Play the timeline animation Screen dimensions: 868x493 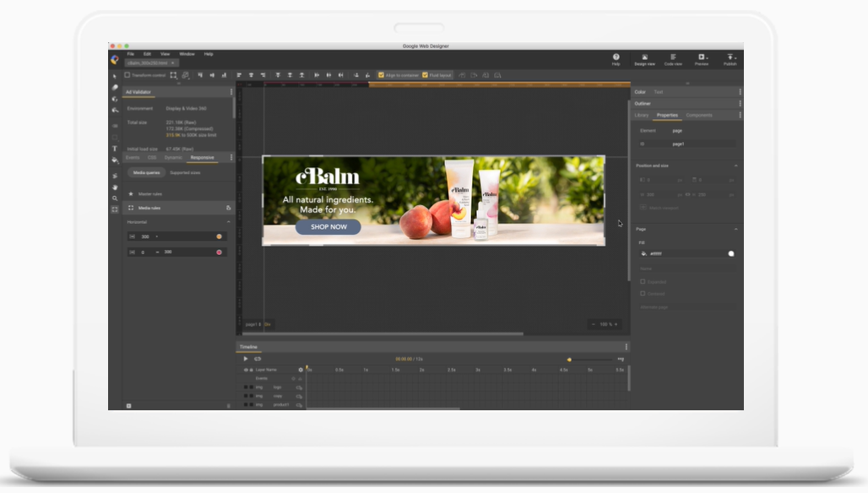(x=246, y=359)
